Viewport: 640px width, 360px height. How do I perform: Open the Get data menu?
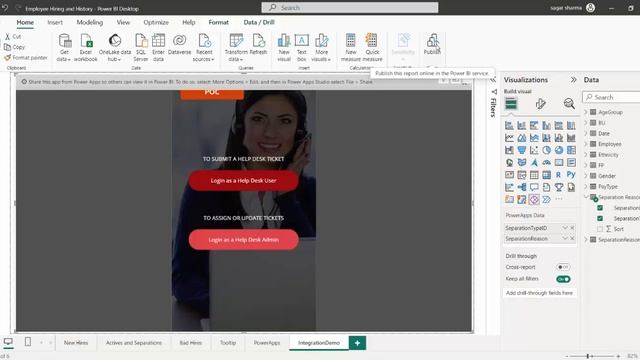(64, 47)
